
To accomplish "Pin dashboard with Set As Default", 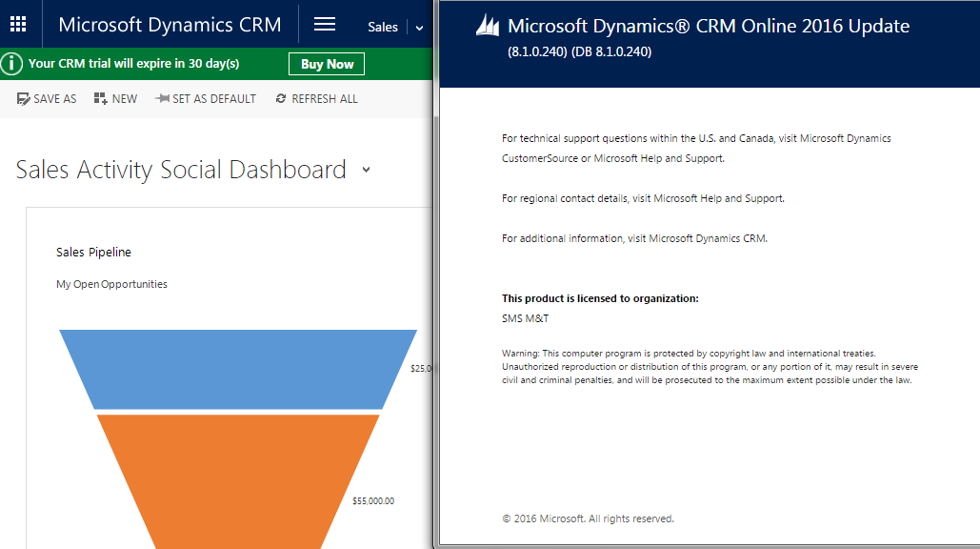I will click(162, 99).
